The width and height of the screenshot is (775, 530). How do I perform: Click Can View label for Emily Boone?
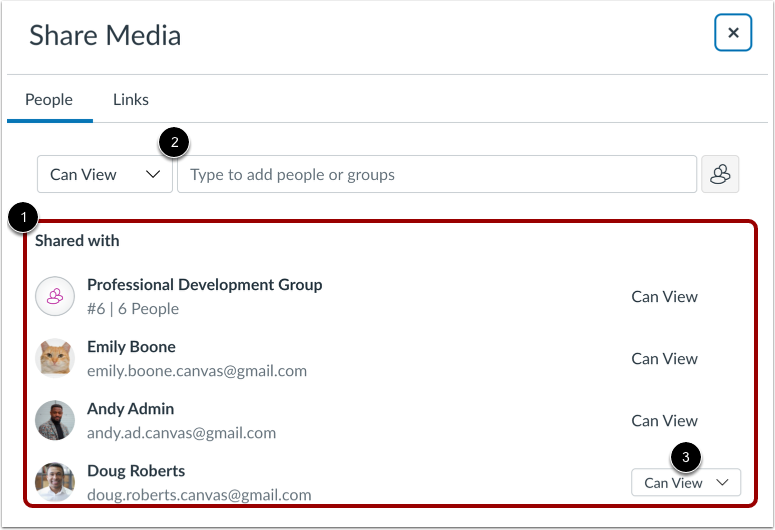664,358
